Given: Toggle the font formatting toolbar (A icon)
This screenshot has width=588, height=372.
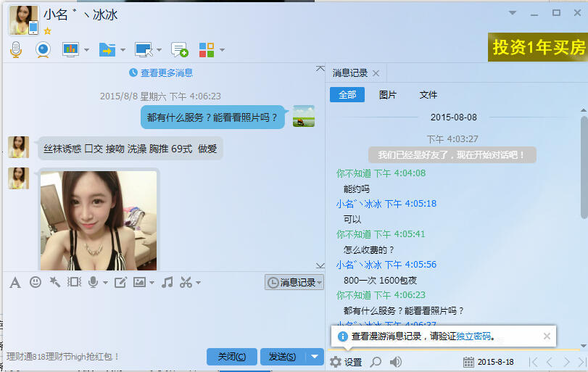Looking at the screenshot, I should [15, 282].
